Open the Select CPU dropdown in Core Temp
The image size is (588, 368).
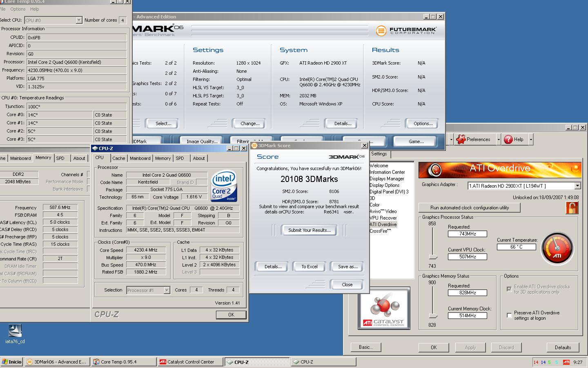click(79, 20)
